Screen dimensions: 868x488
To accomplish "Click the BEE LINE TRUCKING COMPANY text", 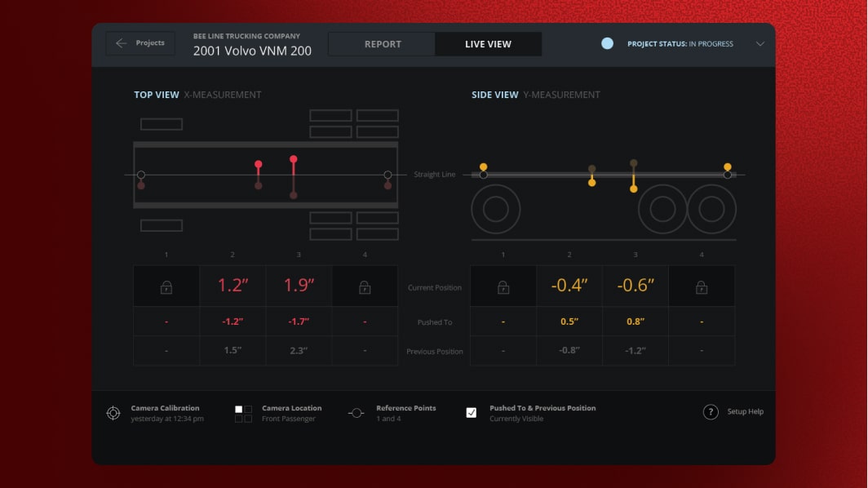I will point(247,36).
